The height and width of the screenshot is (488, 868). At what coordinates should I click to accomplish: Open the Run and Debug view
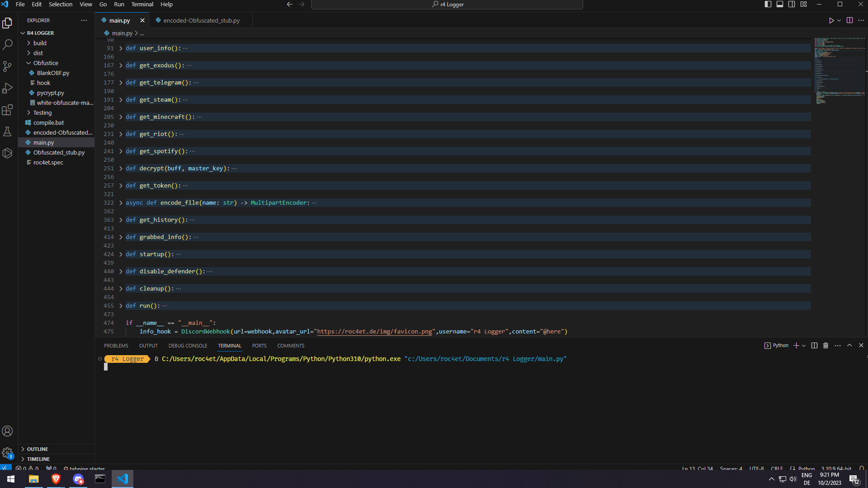(x=7, y=88)
